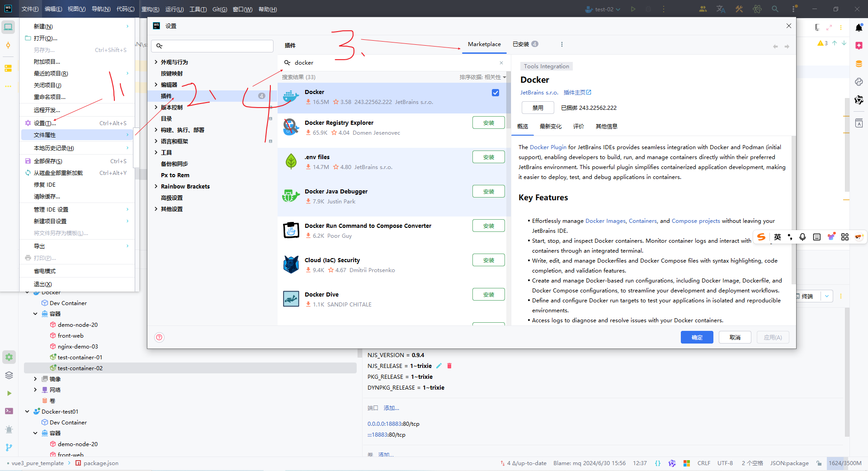Expand the 语言和框架 settings section
The image size is (868, 471).
click(x=156, y=141)
